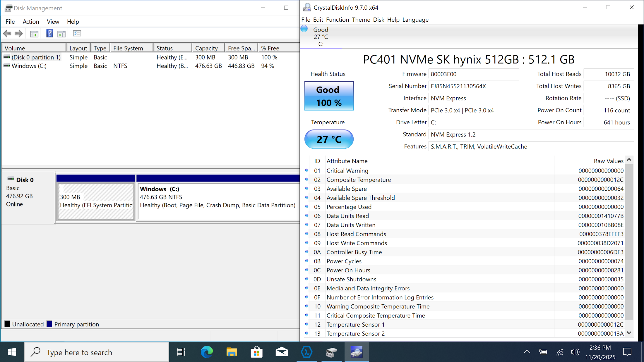This screenshot has width=644, height=362.
Task: Click Show/Hide Action Pane toolbar icon
Action: tap(61, 34)
